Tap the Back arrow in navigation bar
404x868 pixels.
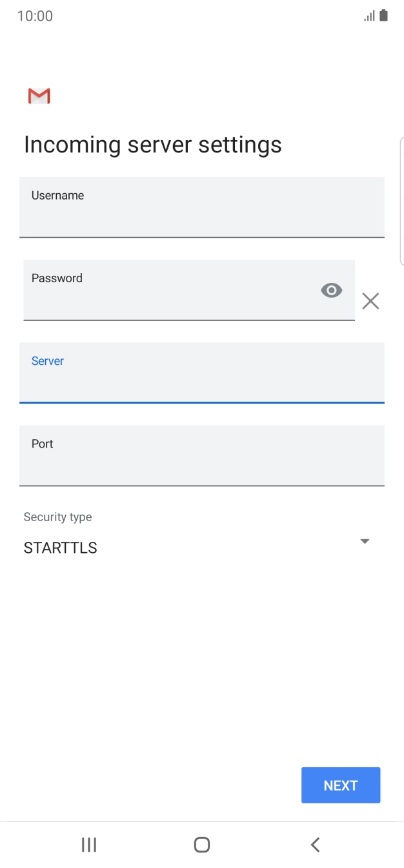point(314,844)
